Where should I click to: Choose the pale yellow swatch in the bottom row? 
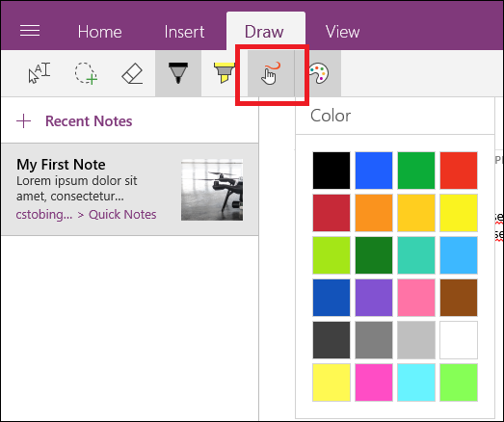coord(332,382)
